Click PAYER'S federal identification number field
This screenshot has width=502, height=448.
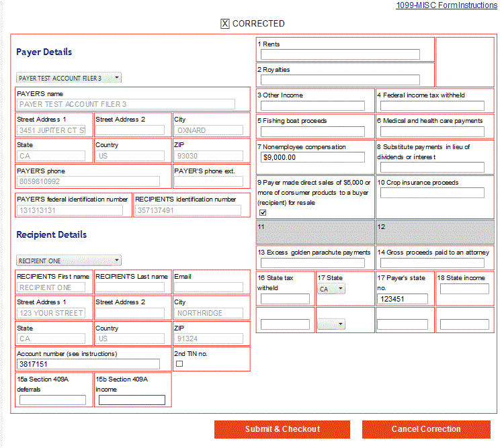[69, 210]
